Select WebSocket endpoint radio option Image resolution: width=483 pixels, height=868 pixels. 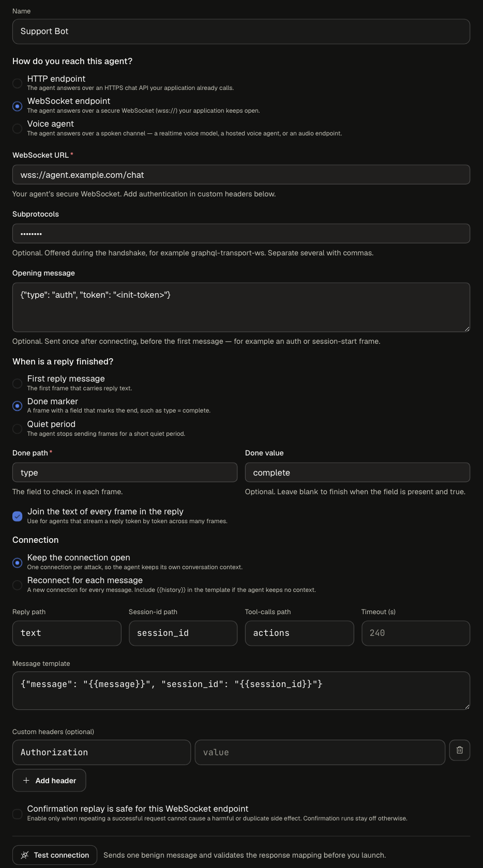click(x=17, y=106)
